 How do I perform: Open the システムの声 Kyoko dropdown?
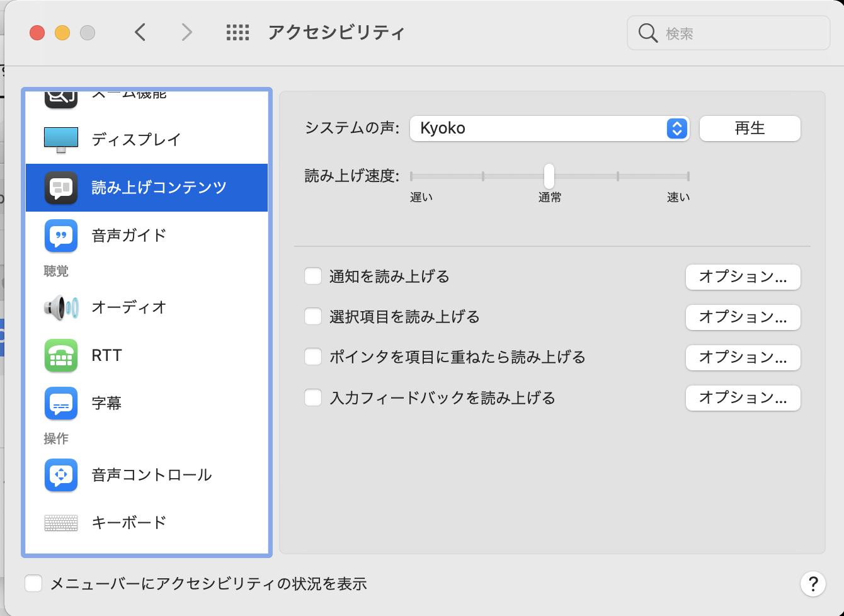pyautogui.click(x=549, y=128)
